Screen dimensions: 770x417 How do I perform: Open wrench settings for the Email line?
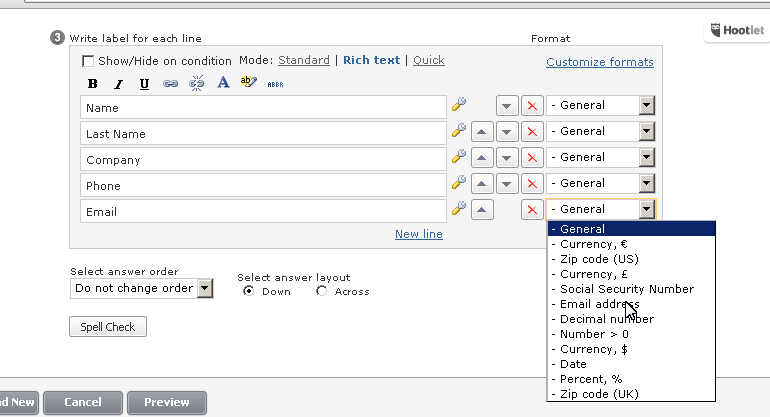[x=459, y=208]
